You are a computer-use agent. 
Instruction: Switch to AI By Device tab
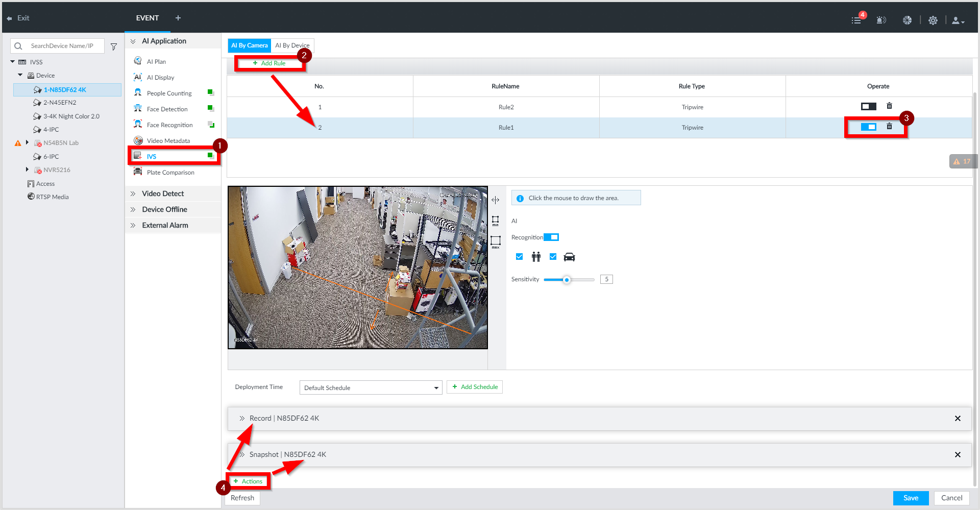coord(292,45)
